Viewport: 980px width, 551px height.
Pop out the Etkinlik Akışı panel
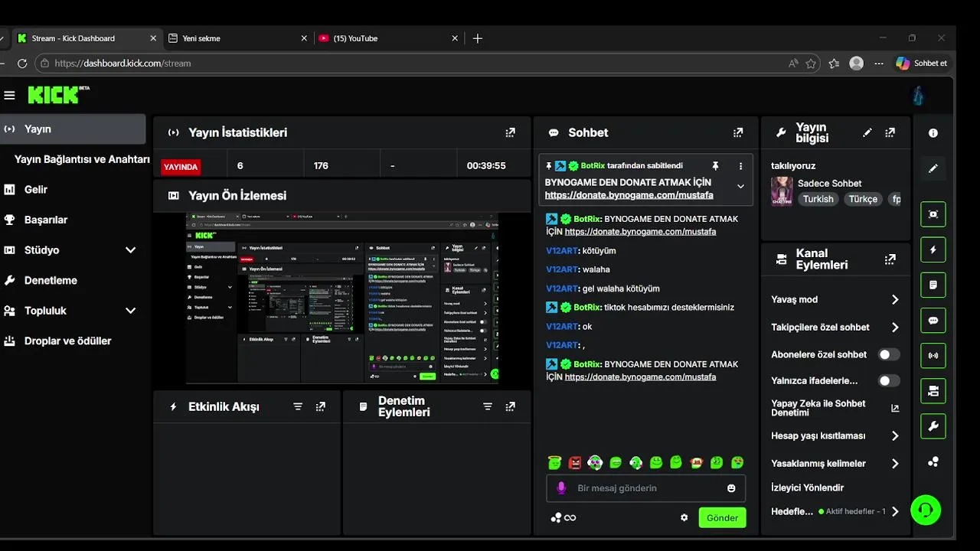pyautogui.click(x=321, y=406)
